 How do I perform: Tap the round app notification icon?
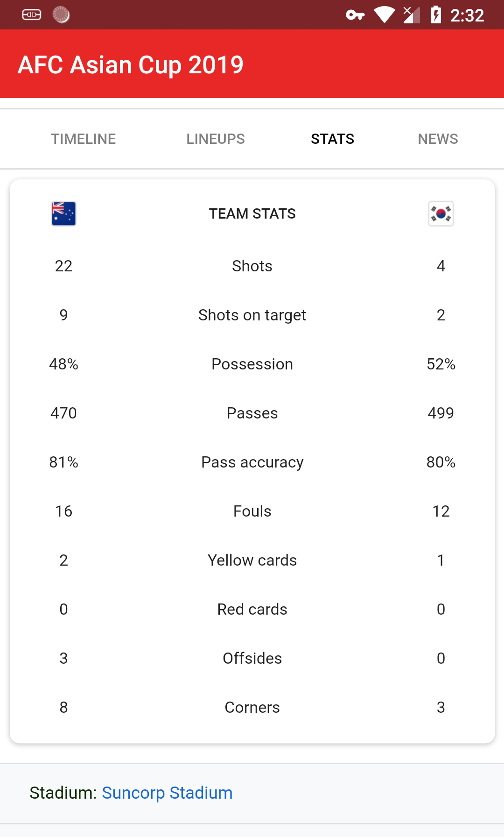coord(61,15)
